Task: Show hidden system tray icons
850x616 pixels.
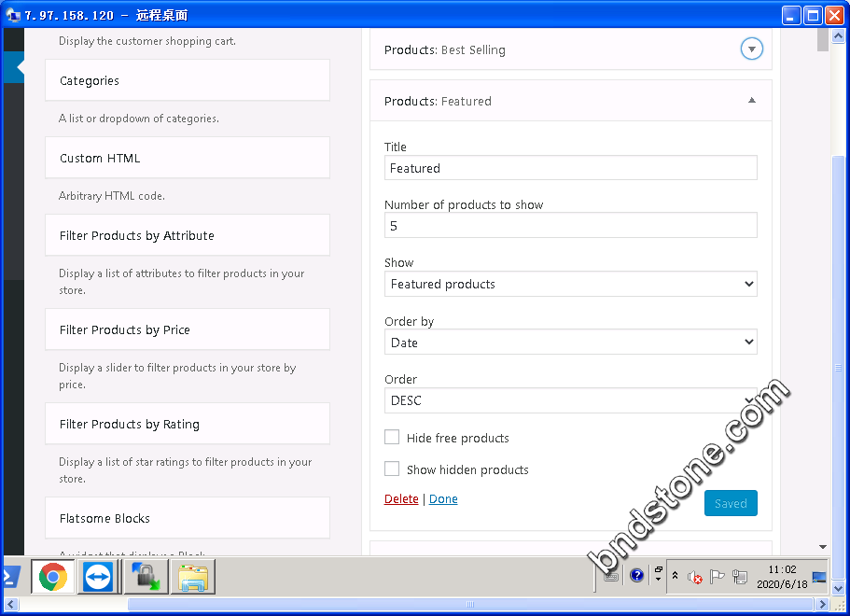Action: pos(675,575)
